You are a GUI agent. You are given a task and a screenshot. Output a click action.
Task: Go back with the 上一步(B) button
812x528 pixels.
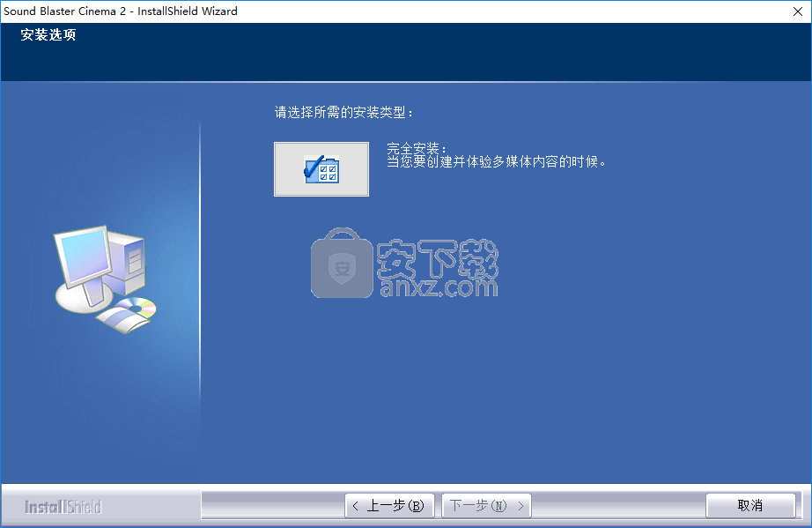389,505
